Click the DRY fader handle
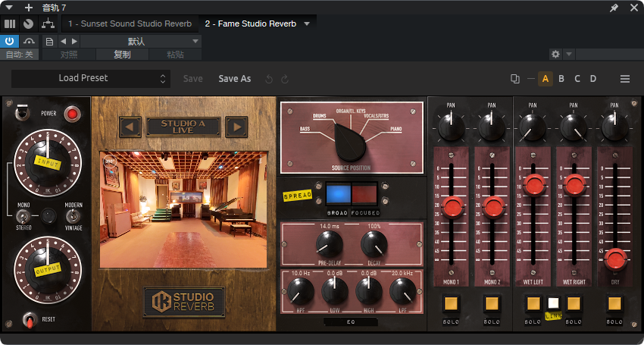The height and width of the screenshot is (345, 644). tap(615, 260)
